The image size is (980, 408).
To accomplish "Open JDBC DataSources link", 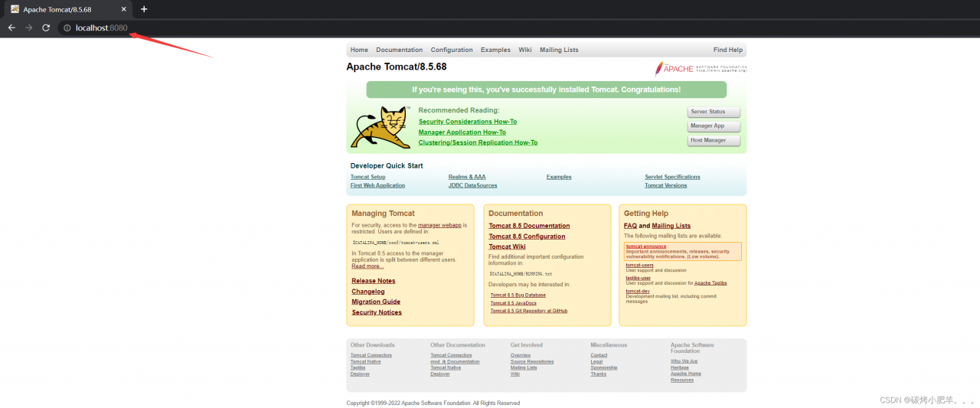I will tap(472, 185).
